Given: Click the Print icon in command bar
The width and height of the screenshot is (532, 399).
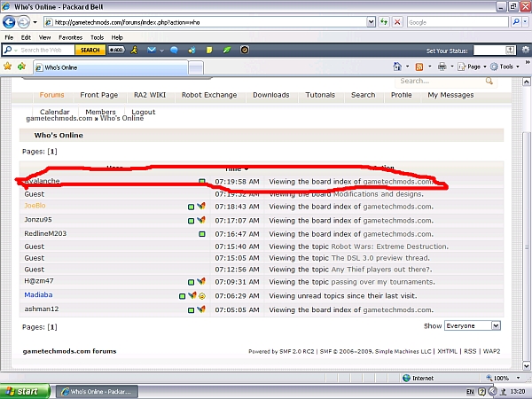Looking at the screenshot, I should [442, 66].
